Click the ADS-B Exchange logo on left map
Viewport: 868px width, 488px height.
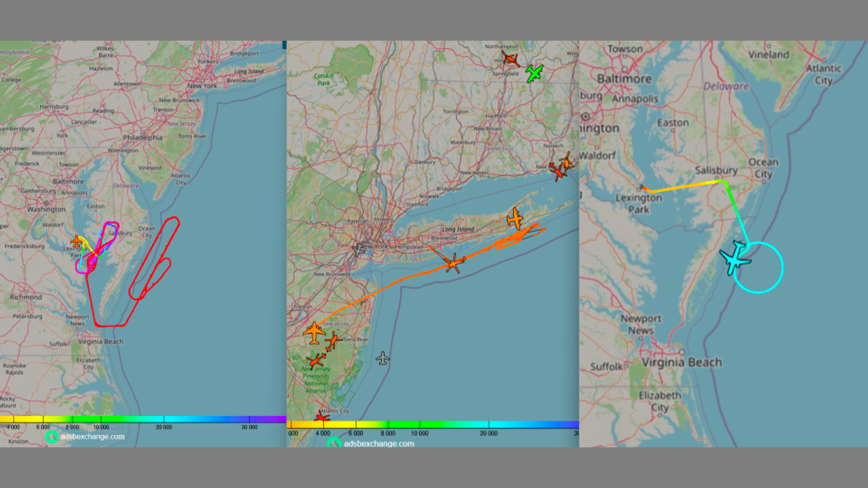pos(52,436)
